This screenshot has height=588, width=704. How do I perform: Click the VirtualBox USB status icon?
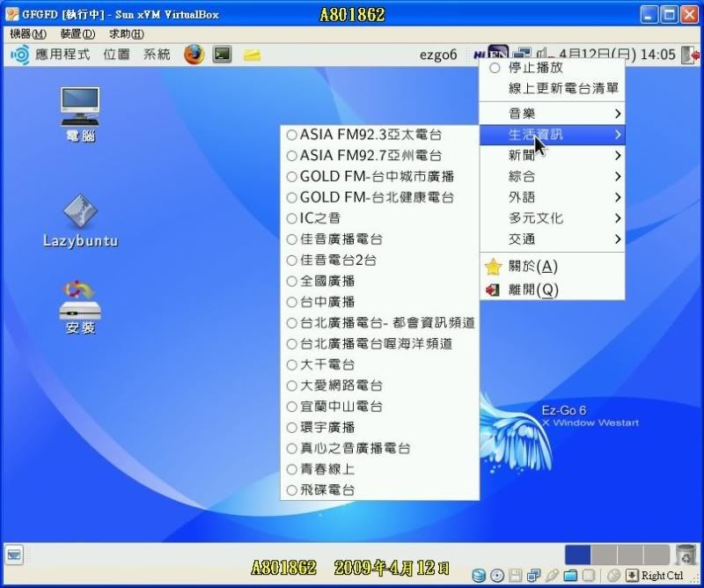click(553, 576)
